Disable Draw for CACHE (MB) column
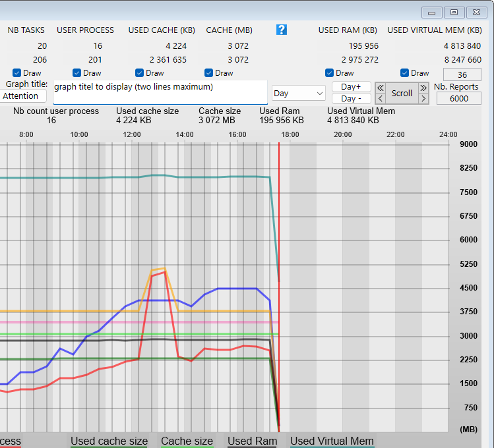Image resolution: width=494 pixels, height=448 pixels. coord(209,73)
